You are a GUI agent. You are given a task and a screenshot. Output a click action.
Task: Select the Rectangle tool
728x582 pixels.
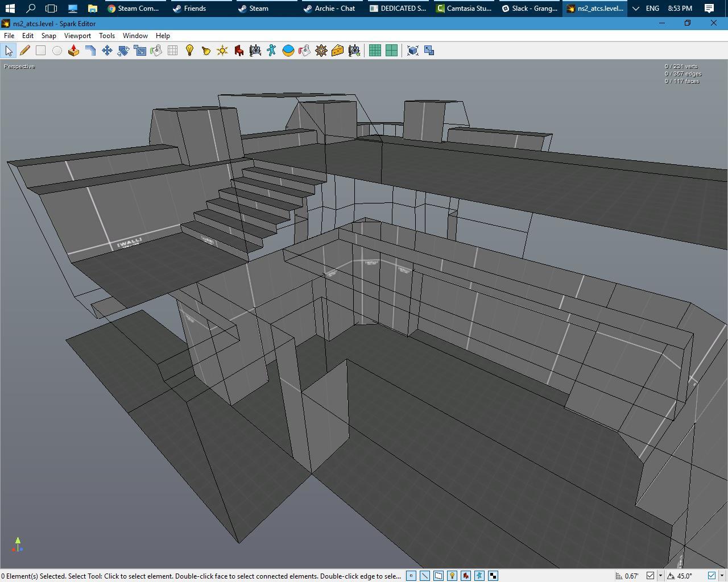pyautogui.click(x=40, y=51)
